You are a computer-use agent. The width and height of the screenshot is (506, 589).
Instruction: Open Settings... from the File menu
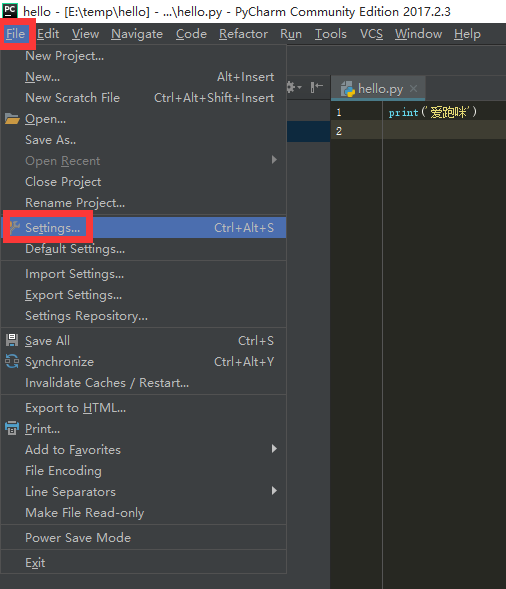click(x=143, y=228)
